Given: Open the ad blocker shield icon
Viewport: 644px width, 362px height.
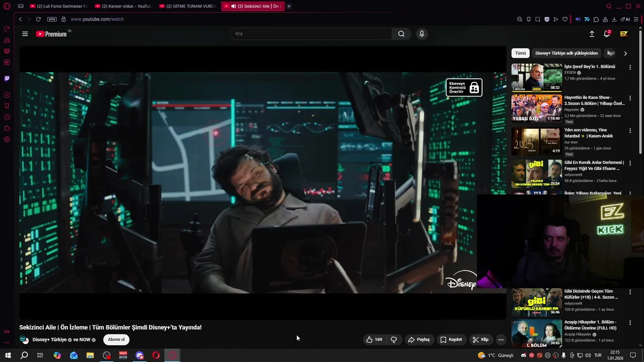Looking at the screenshot, I should pyautogui.click(x=547, y=19).
